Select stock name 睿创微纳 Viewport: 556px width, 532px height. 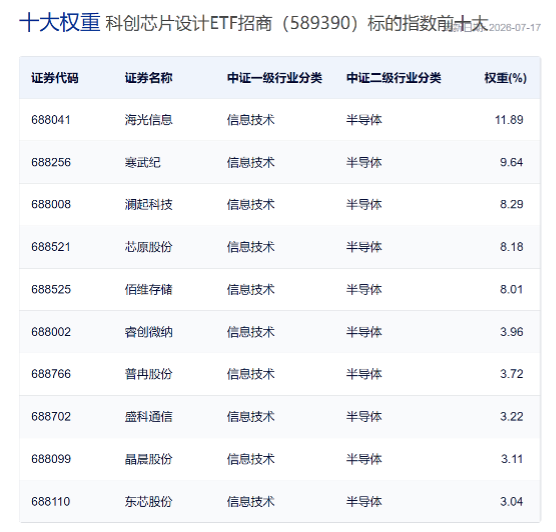pos(148,332)
